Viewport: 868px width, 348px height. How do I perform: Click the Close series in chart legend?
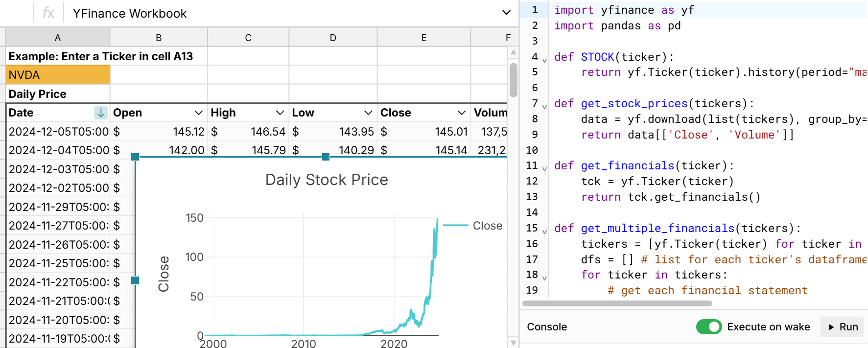487,226
